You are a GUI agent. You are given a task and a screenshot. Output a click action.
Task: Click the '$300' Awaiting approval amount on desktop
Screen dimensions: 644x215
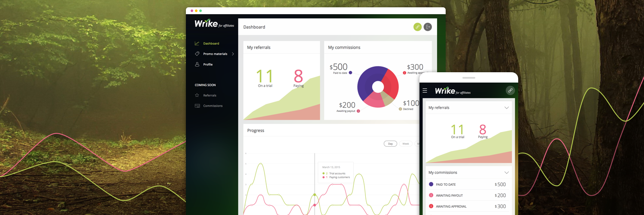pyautogui.click(x=415, y=67)
